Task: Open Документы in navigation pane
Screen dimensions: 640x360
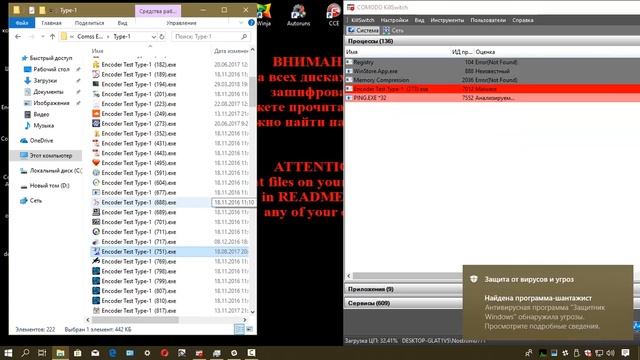Action: pos(48,92)
